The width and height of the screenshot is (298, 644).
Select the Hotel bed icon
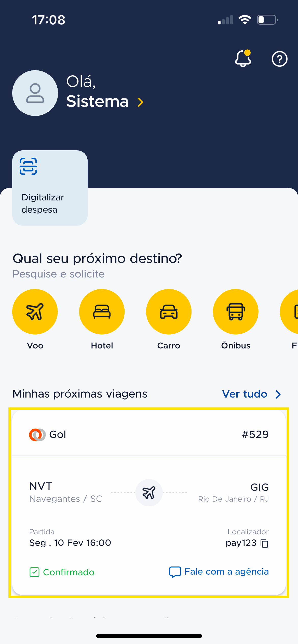(102, 312)
